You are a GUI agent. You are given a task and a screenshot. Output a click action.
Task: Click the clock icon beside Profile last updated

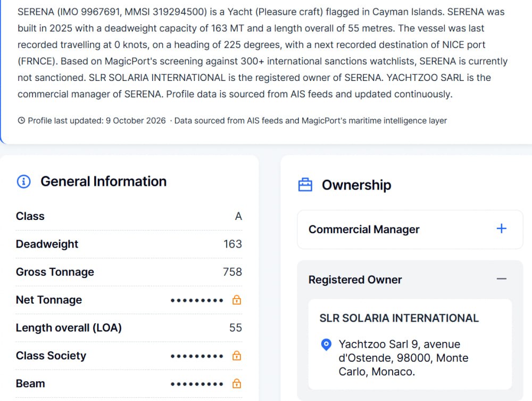(x=21, y=120)
